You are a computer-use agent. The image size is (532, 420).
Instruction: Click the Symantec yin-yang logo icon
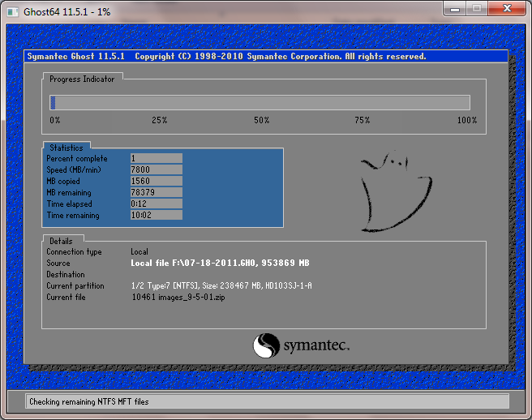267,346
